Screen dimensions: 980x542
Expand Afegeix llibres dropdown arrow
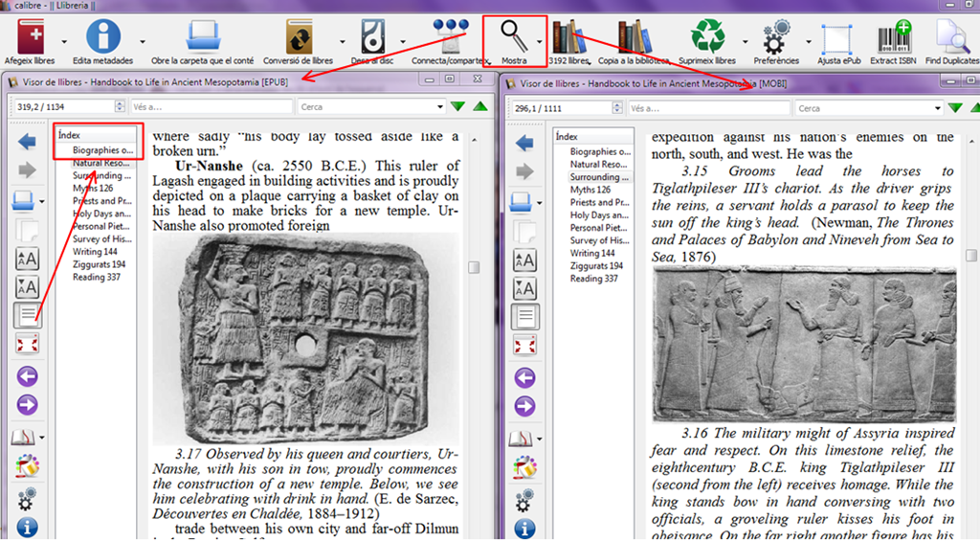coord(64,42)
